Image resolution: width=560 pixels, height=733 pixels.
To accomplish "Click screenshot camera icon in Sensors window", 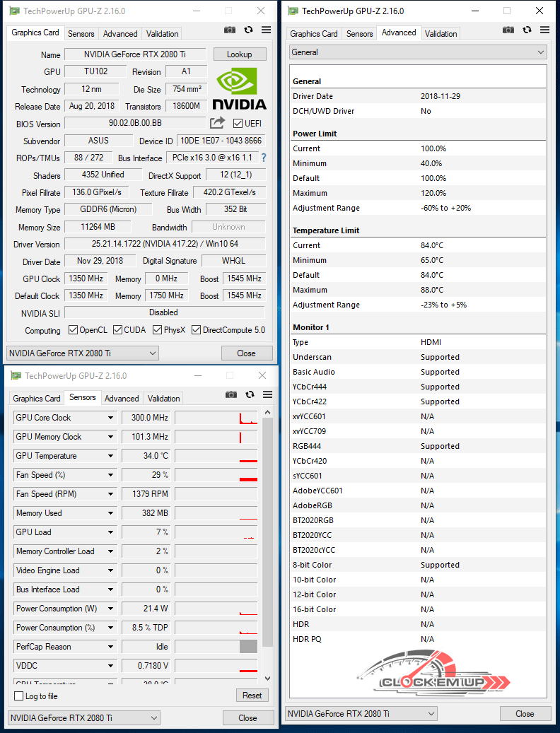I will click(x=231, y=394).
